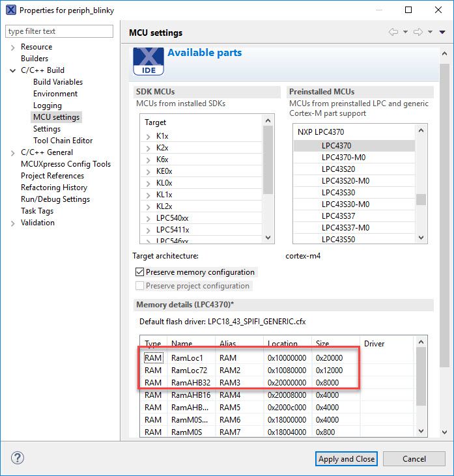Viewport: 454px width, 476px height.
Task: Open Refactoring History page
Action: click(x=54, y=188)
